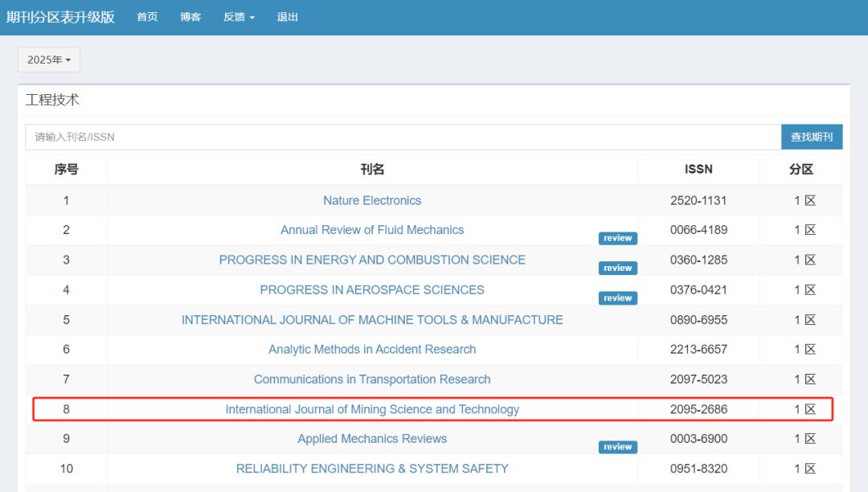Select ISSN 0066-4189 cell
Image resolution: width=868 pixels, height=492 pixels.
[x=698, y=230]
